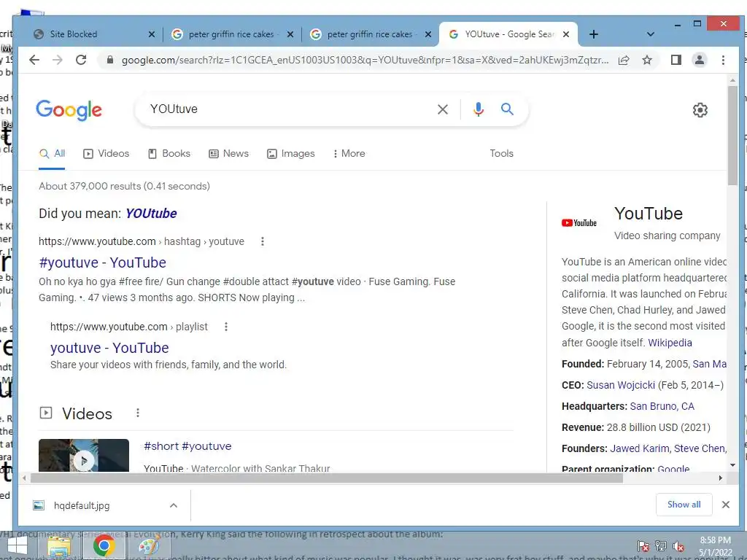The image size is (747, 560).
Task: Click the vertical scrollbar thumb
Action: point(732,136)
